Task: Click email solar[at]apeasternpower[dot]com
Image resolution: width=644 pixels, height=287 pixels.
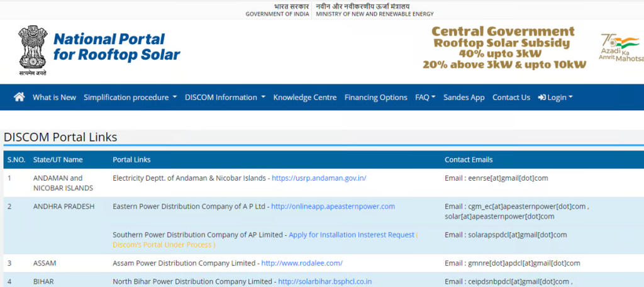Action: (x=499, y=217)
